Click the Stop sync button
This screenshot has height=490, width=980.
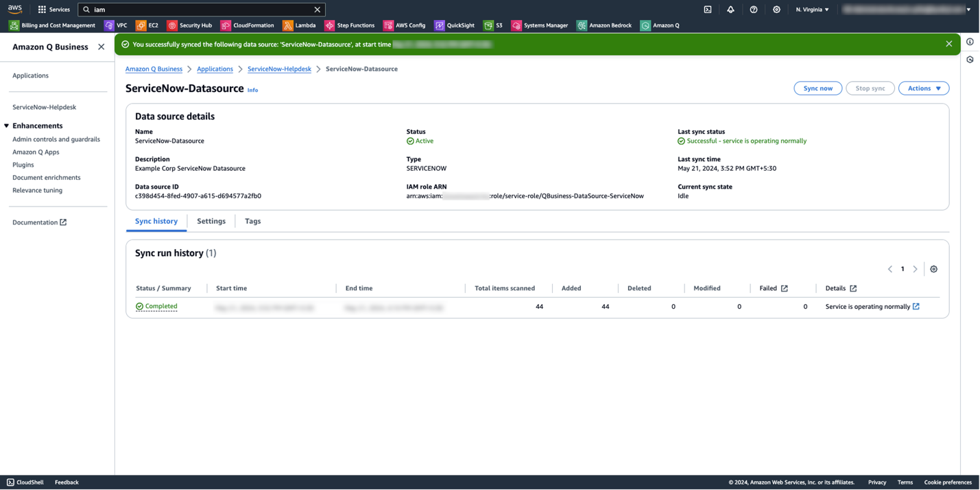coord(870,89)
